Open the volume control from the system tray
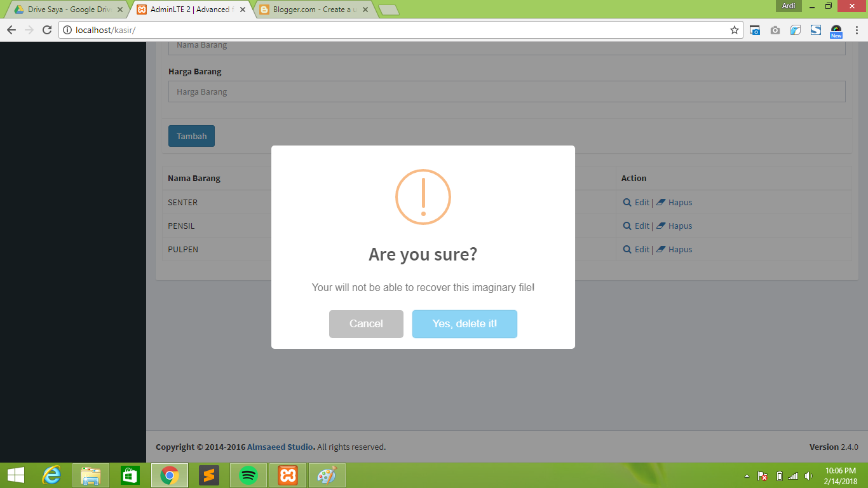 [x=808, y=475]
